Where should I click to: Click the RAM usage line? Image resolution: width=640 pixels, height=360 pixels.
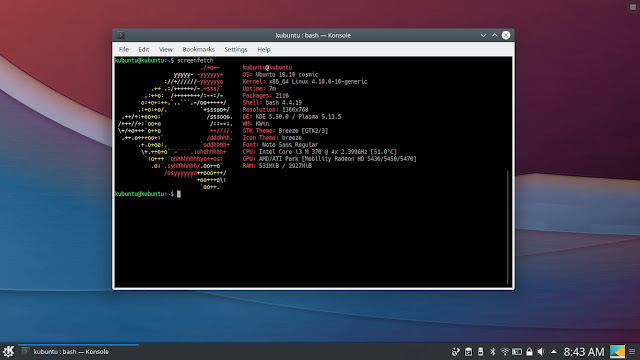[x=277, y=166]
